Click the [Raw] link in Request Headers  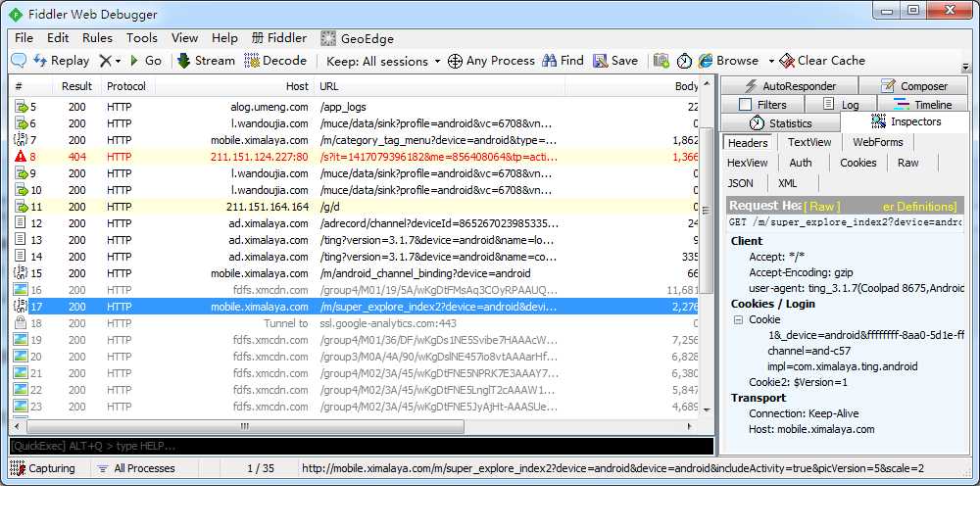(822, 206)
